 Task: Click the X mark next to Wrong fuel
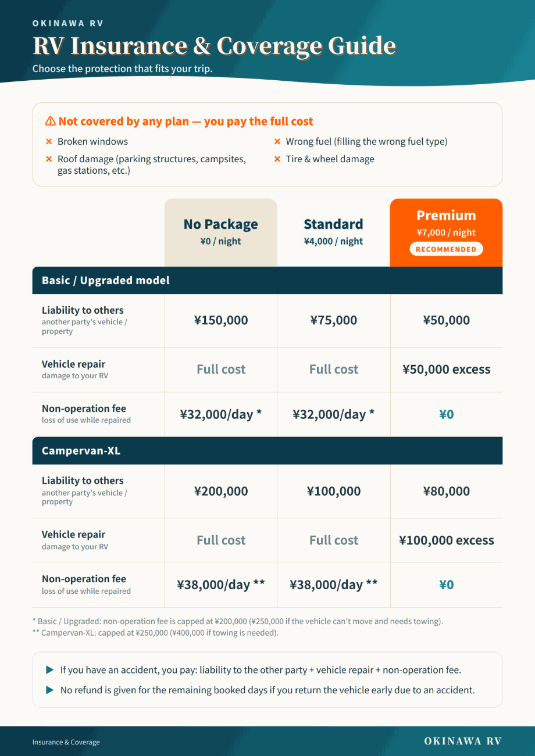click(x=277, y=142)
